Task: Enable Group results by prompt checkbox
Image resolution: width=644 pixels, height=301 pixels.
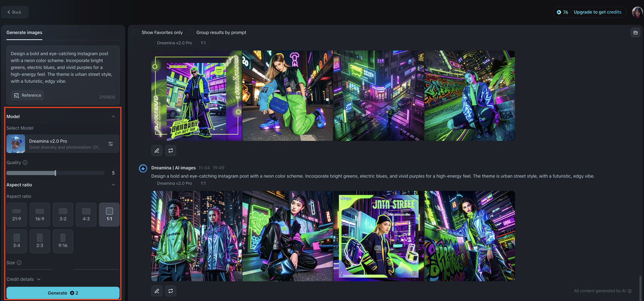Action: point(191,32)
